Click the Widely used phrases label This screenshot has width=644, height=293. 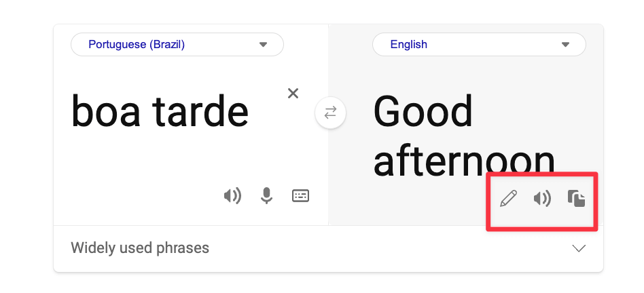point(140,248)
